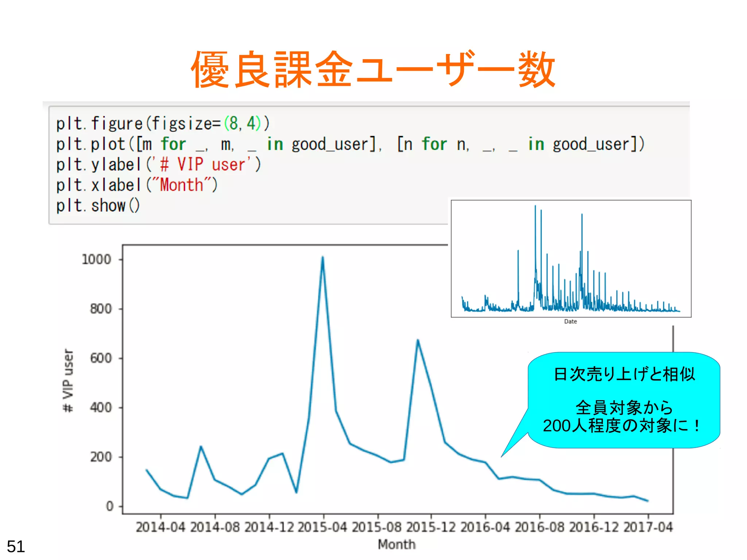Click the second peak near 2015-11
The width and height of the screenshot is (747, 560).
click(418, 340)
